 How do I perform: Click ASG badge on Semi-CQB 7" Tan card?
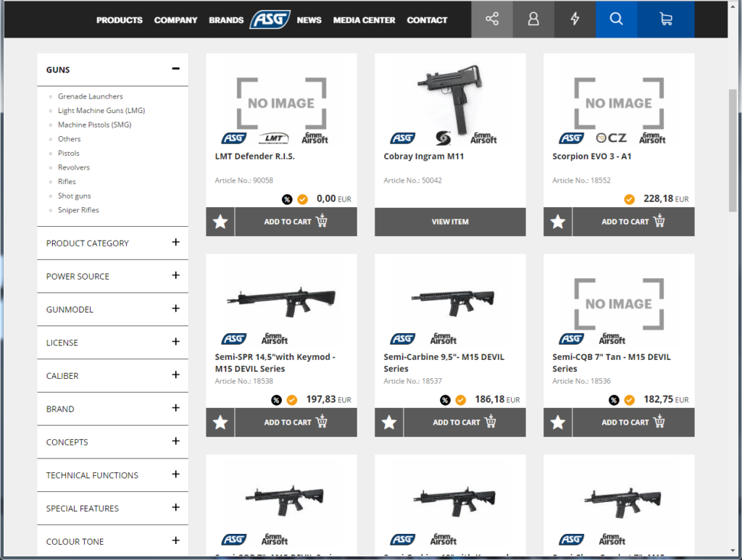click(572, 338)
